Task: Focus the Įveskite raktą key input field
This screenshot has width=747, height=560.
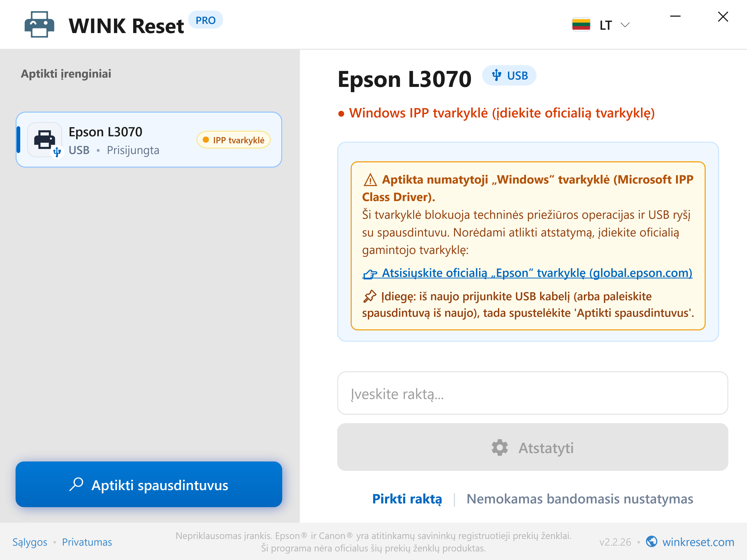Action: click(533, 393)
